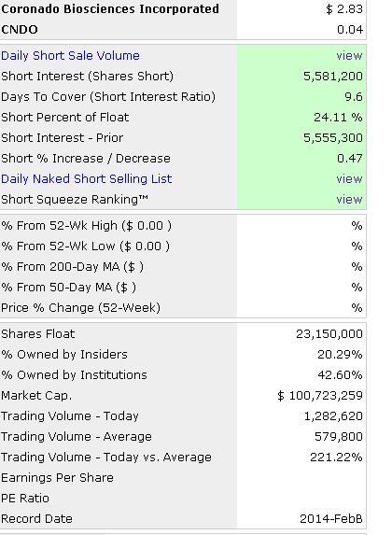Click Trading Volume - Today vs. Average label
The height and width of the screenshot is (535, 392).
(x=106, y=458)
